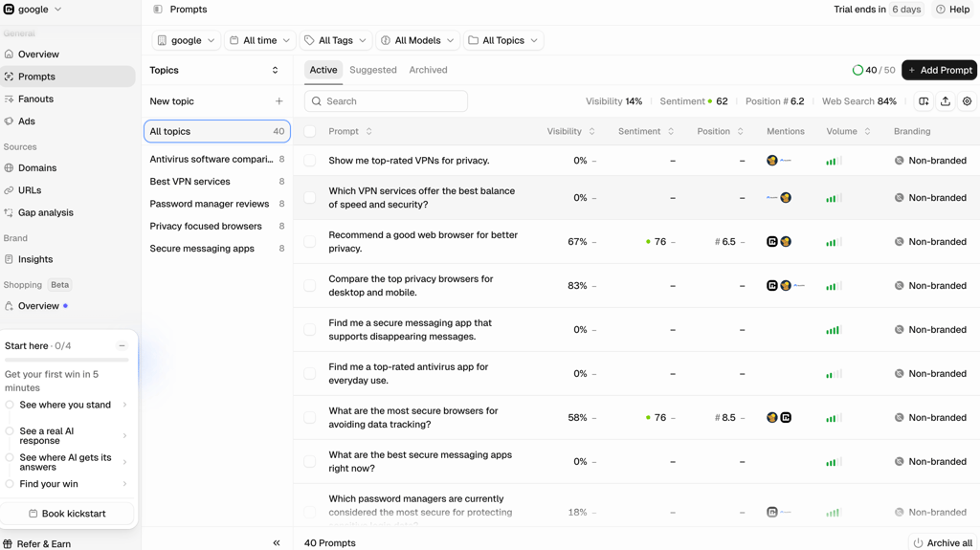Tick checkbox for 'Compare the top privacy browsers'
The width and height of the screenshot is (980, 550).
[310, 286]
